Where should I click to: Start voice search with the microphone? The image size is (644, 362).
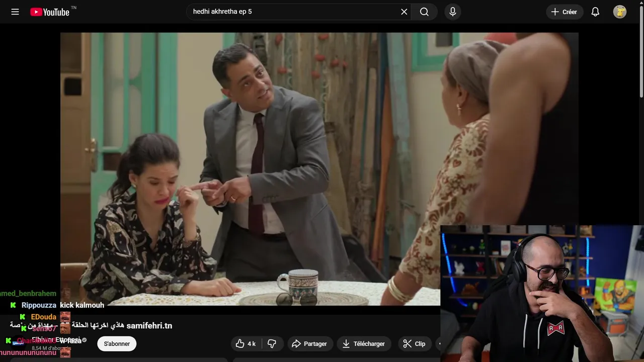click(453, 12)
